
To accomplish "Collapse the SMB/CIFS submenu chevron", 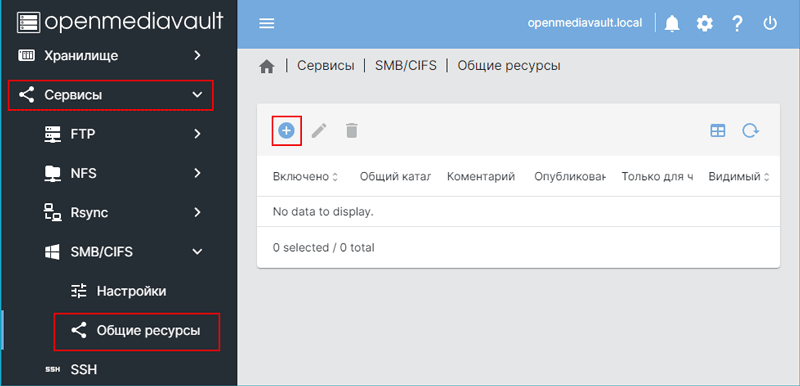I will click(197, 252).
